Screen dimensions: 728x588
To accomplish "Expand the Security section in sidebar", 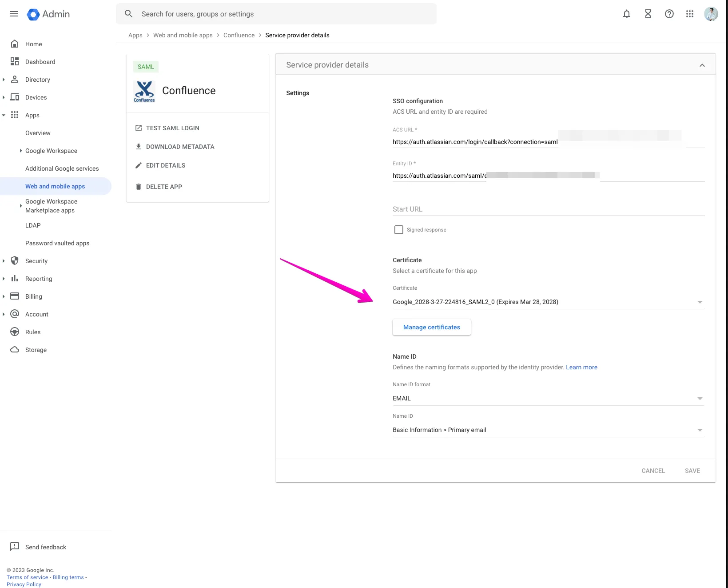I will (x=4, y=261).
